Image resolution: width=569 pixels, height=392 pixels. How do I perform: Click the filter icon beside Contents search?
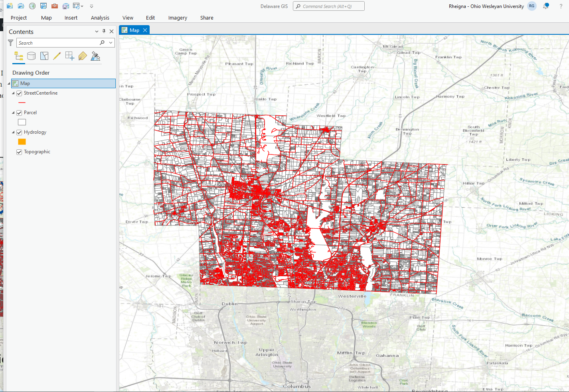coord(10,42)
